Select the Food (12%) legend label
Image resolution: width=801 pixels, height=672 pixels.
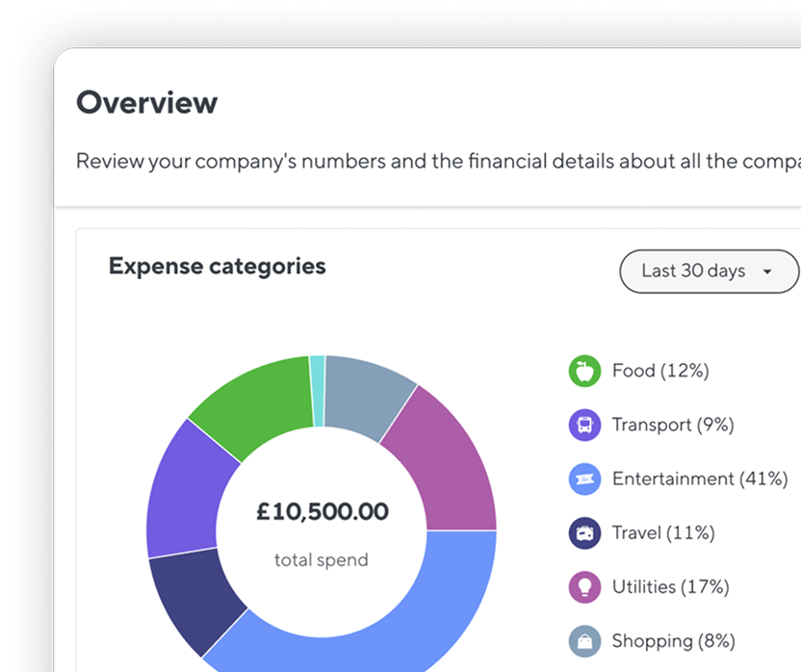click(660, 371)
